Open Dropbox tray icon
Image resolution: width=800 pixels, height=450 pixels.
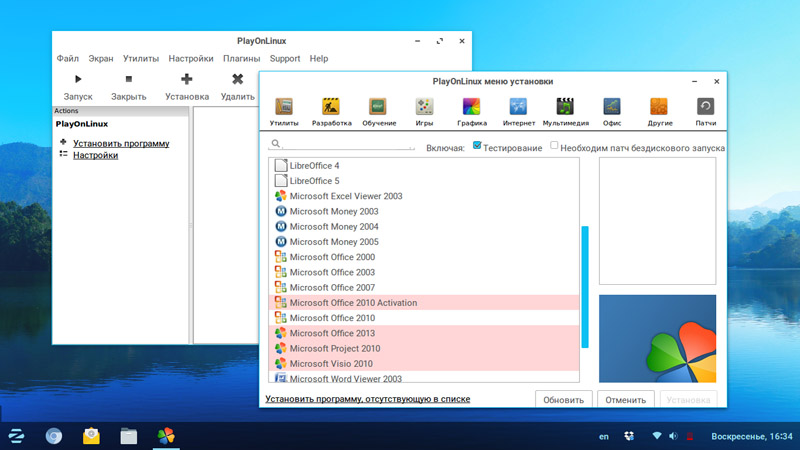tap(629, 436)
